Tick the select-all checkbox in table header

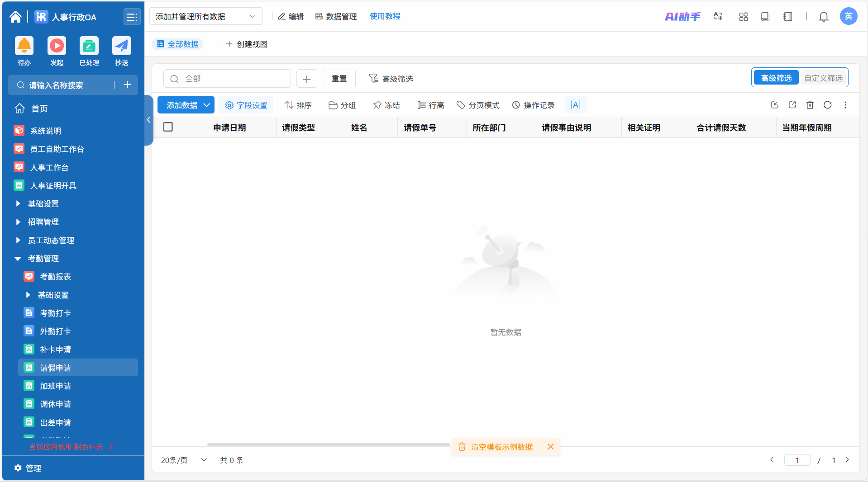pos(168,127)
